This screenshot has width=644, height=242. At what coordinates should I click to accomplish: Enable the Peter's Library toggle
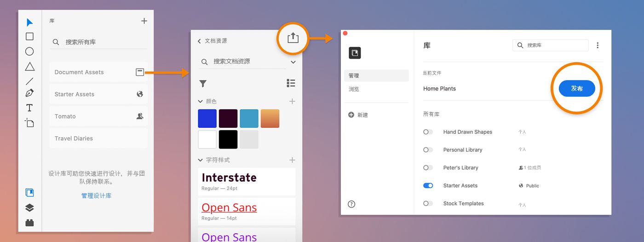(x=428, y=168)
